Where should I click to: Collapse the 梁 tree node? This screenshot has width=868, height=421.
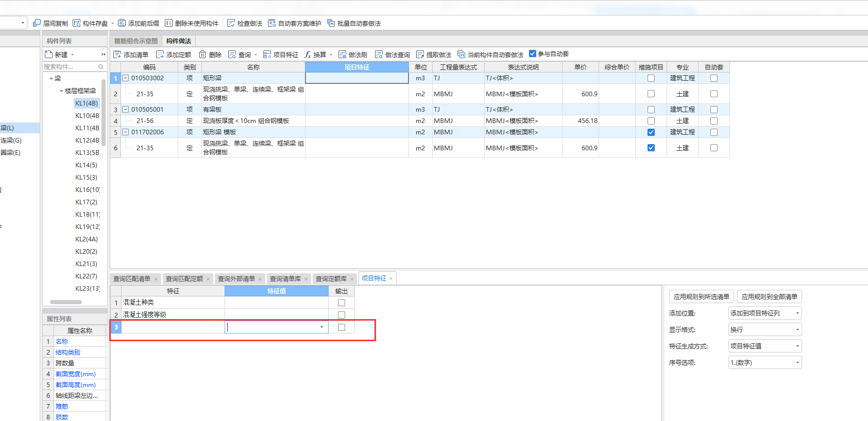[x=51, y=79]
